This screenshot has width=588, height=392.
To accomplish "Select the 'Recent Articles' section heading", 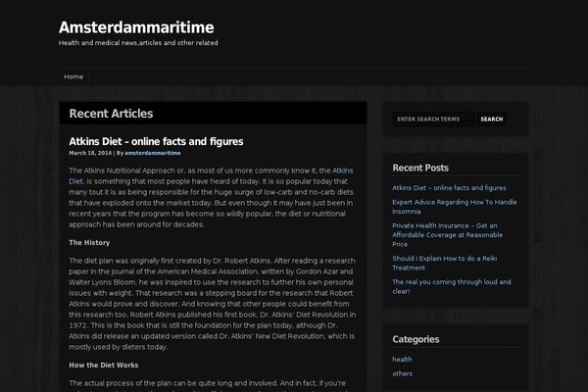I will 111,114.
